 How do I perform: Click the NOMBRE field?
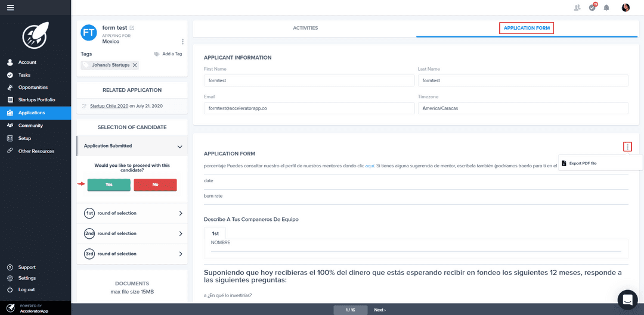click(416, 248)
